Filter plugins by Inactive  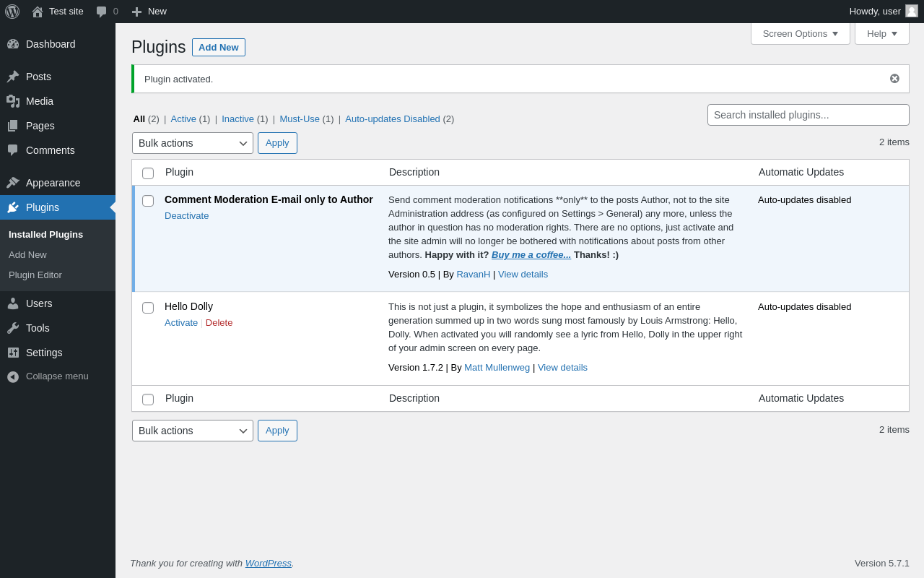coord(237,119)
